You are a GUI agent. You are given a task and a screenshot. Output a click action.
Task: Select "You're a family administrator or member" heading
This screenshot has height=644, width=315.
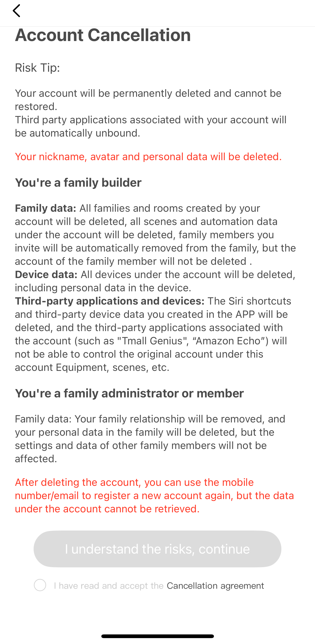point(129,393)
